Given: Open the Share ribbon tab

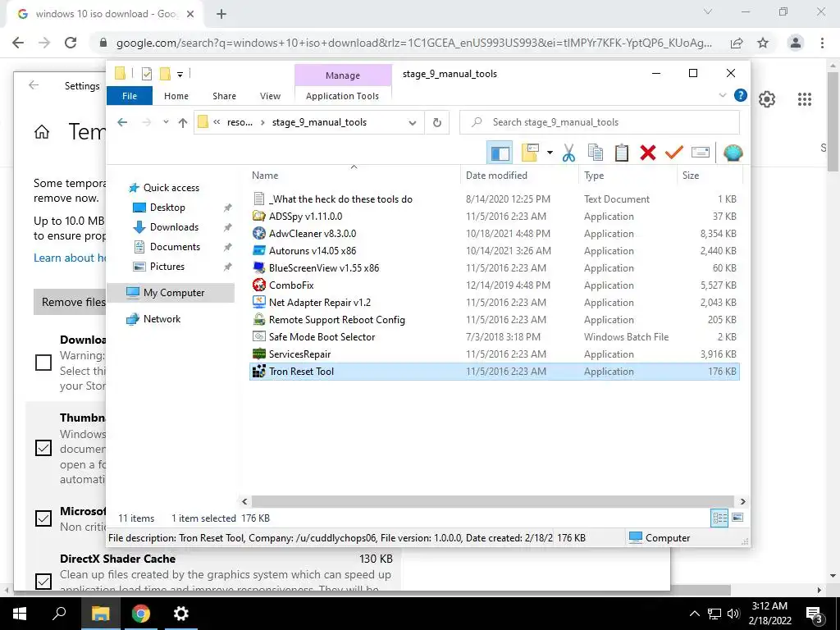Looking at the screenshot, I should tap(224, 96).
